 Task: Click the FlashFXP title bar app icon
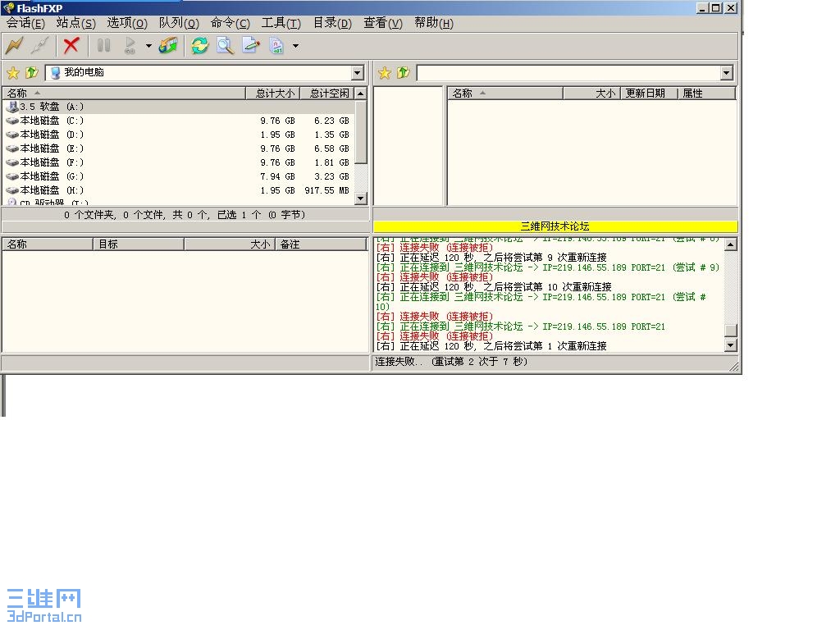[8, 8]
